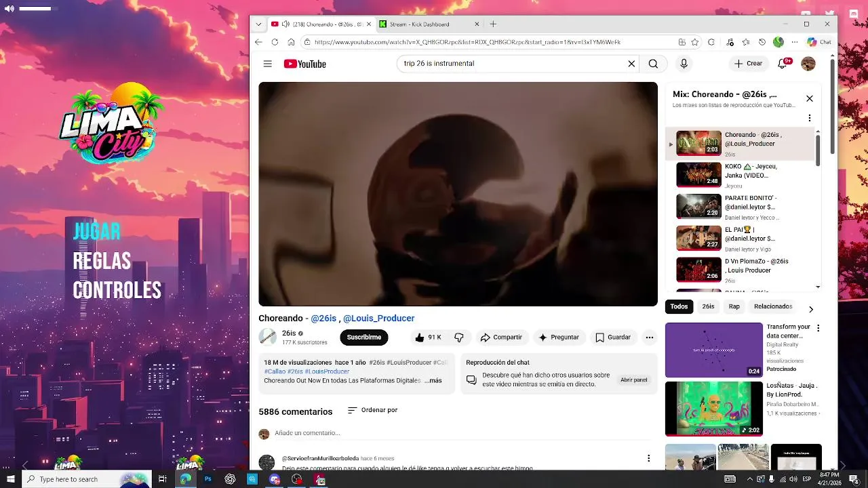Go to YouTube home via the logo
Screen dimensions: 868x488
pos(305,64)
